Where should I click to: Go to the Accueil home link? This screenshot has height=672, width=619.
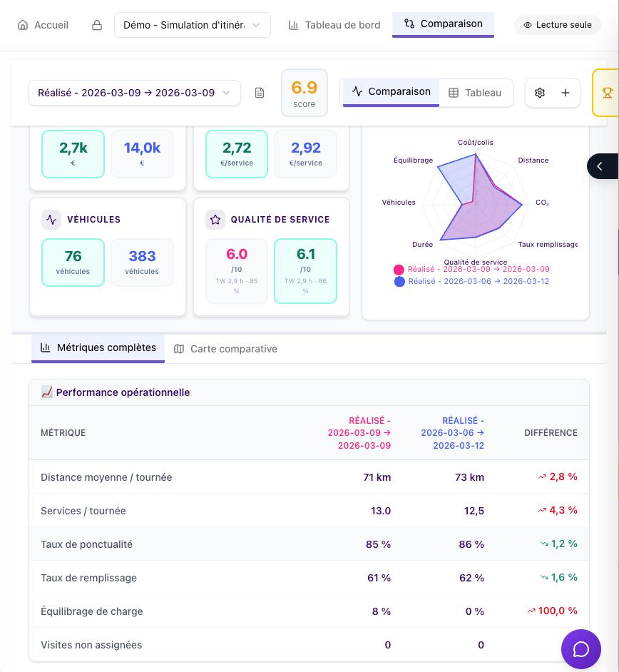coord(43,25)
